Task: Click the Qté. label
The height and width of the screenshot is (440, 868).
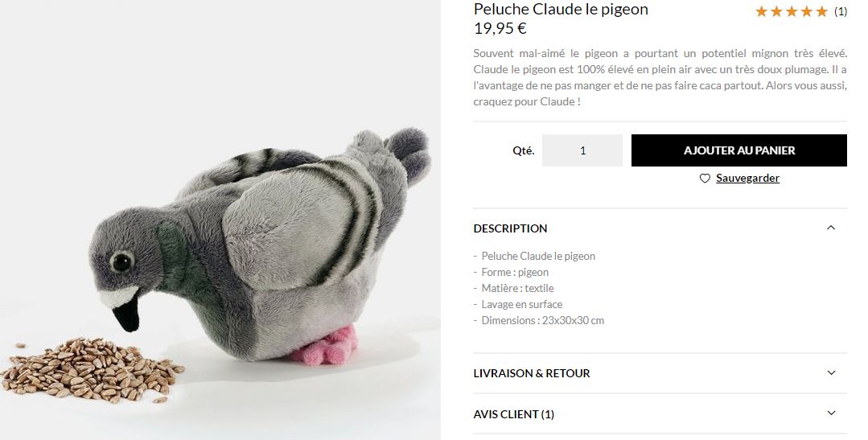Action: tap(523, 150)
